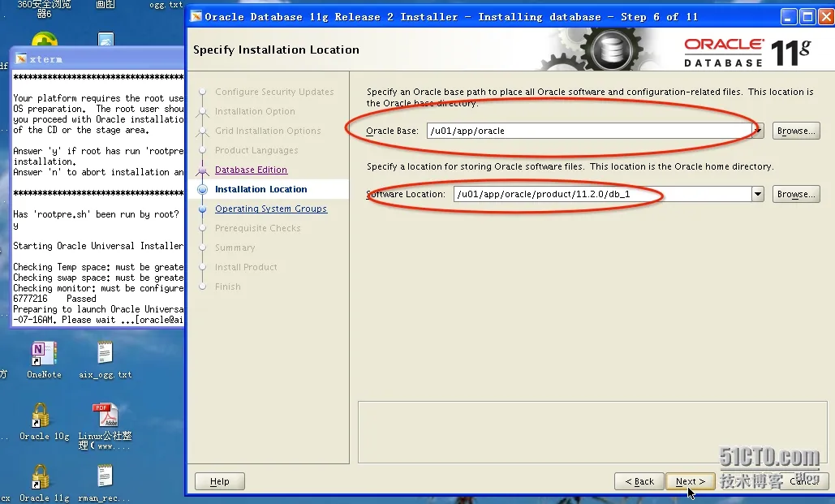Image resolution: width=835 pixels, height=504 pixels.
Task: Go back with the Back button
Action: [639, 481]
